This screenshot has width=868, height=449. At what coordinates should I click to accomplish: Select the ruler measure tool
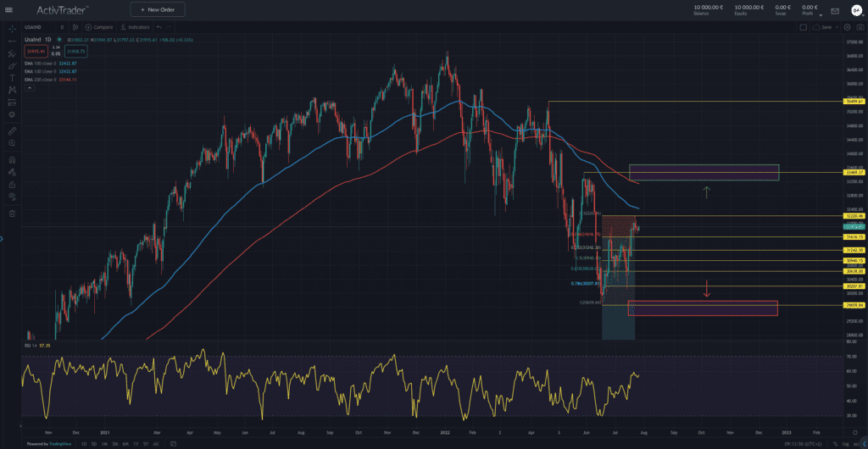point(12,130)
